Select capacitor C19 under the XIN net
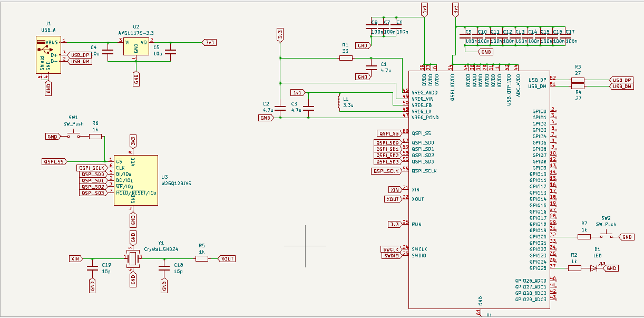Image resolution: width=644 pixels, height=318 pixels. pyautogui.click(x=92, y=268)
